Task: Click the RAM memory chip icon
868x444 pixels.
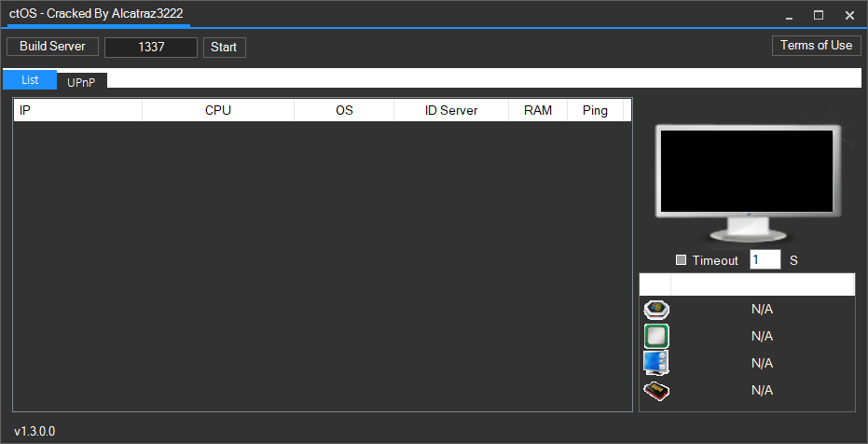Action: (x=656, y=390)
